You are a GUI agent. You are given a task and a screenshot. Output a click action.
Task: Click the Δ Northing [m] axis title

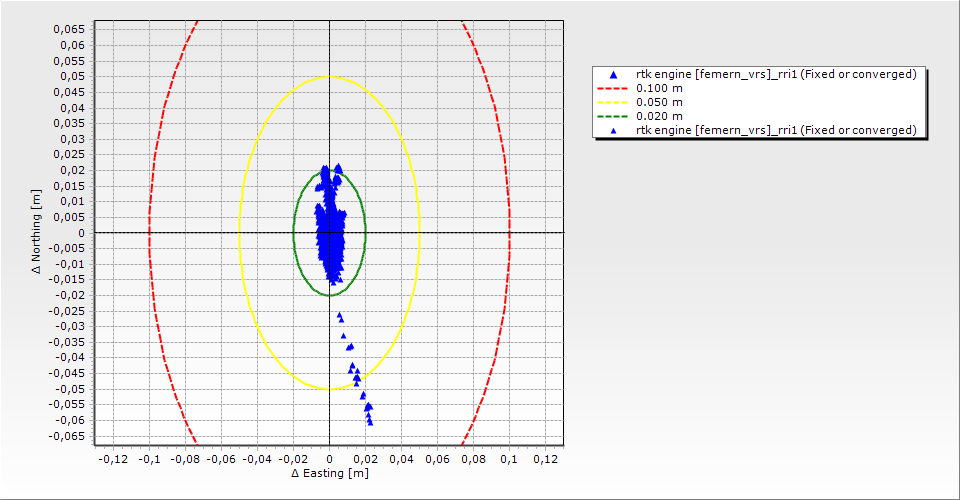tap(37, 233)
